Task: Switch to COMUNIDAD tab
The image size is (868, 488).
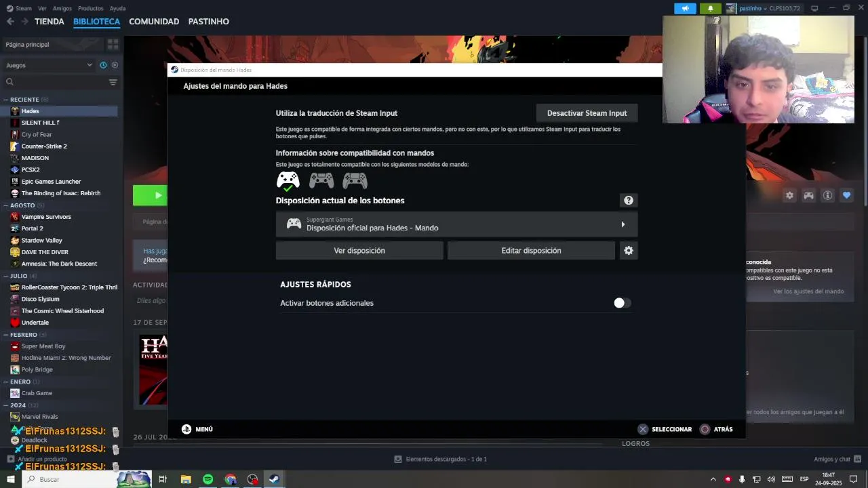Action: point(154,22)
